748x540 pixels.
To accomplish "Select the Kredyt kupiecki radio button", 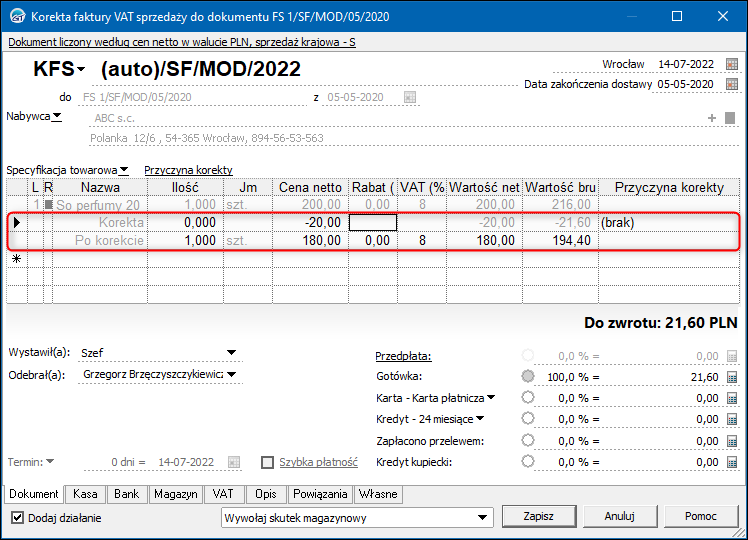I will [x=528, y=461].
